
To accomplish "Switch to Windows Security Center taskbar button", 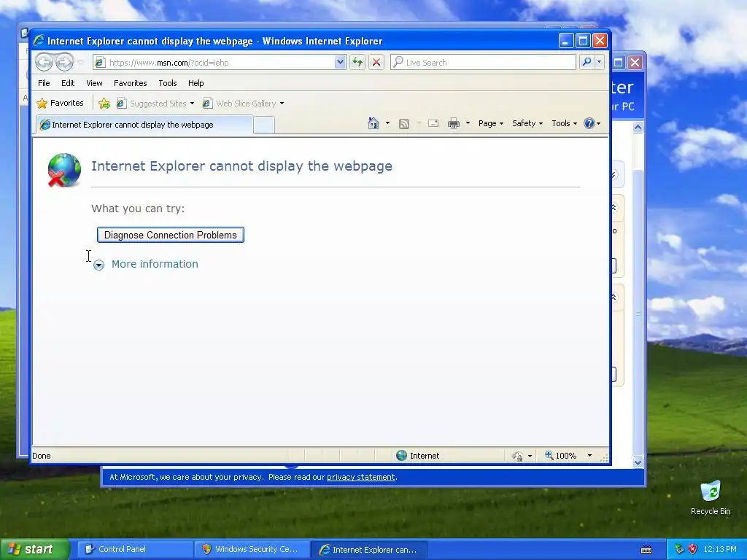I will click(252, 550).
